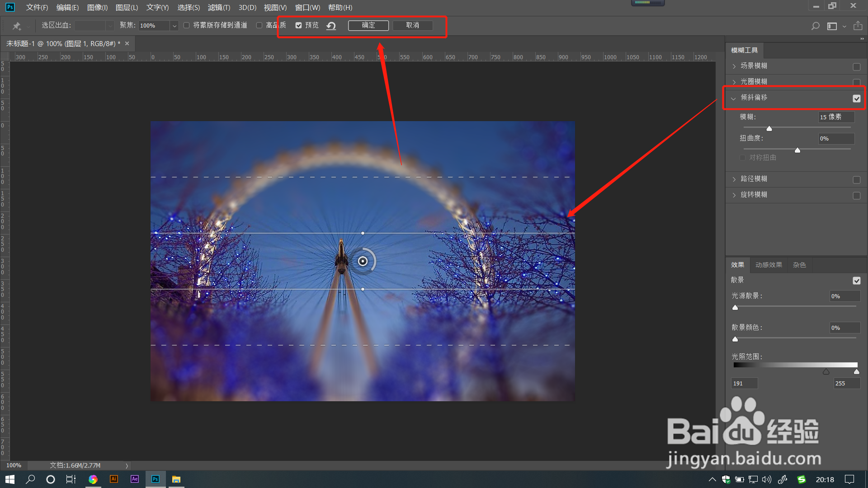Enable the 场景模糊 checkbox
Screen dimensions: 868x488
856,67
